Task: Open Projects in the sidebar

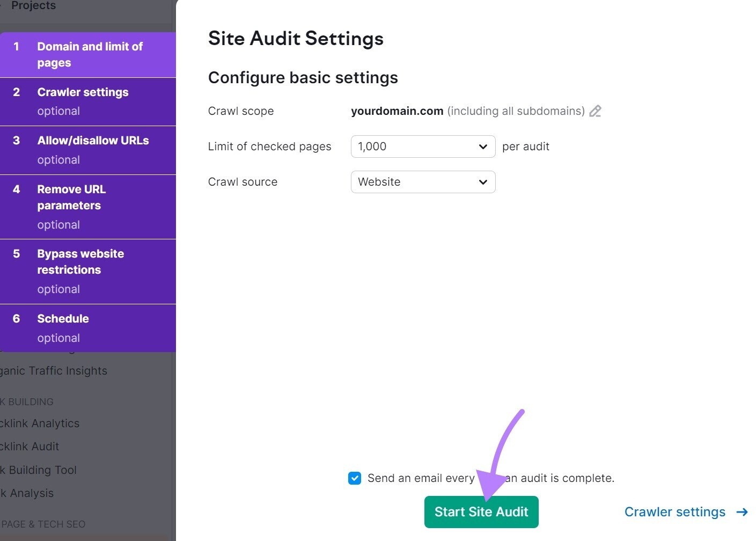Action: [33, 6]
